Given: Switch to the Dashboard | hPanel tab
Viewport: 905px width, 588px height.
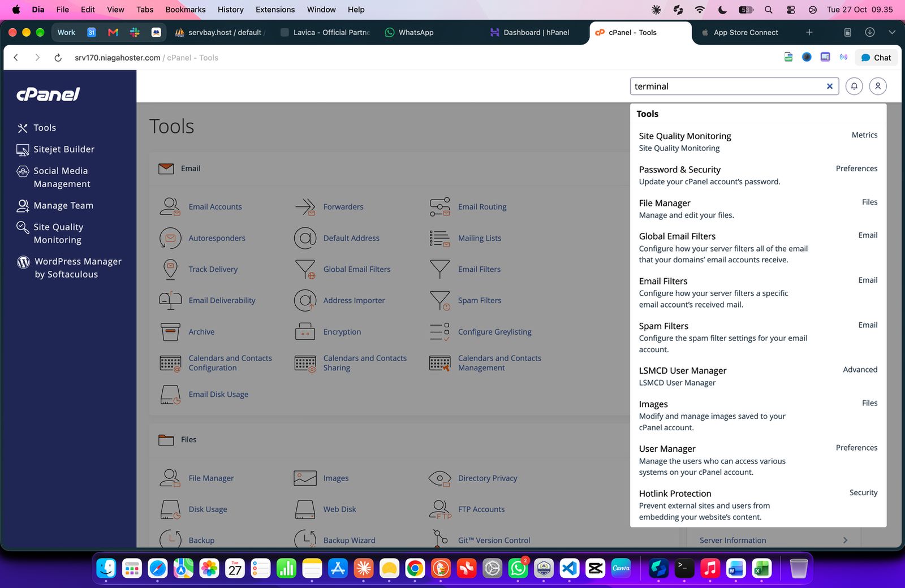Looking at the screenshot, I should (530, 32).
